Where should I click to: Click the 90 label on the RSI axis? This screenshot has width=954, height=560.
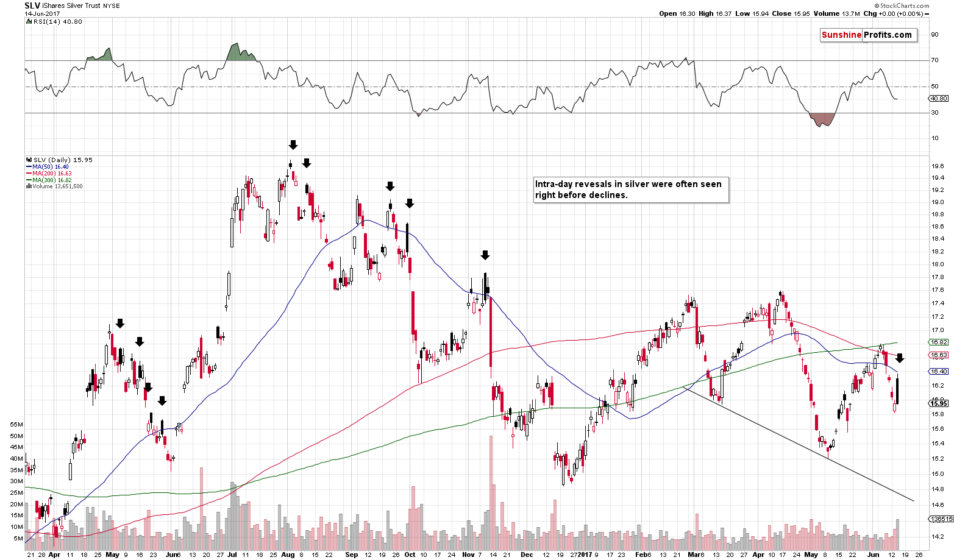(x=935, y=34)
